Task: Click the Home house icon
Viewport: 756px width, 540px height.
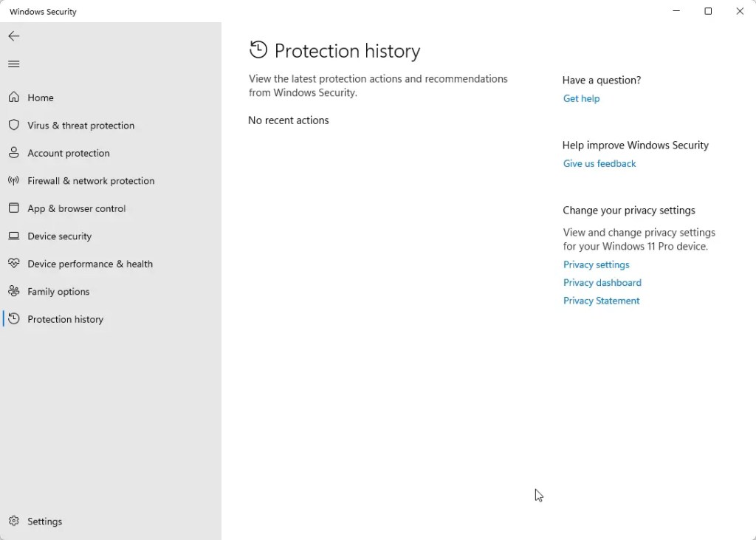Action: pyautogui.click(x=13, y=98)
